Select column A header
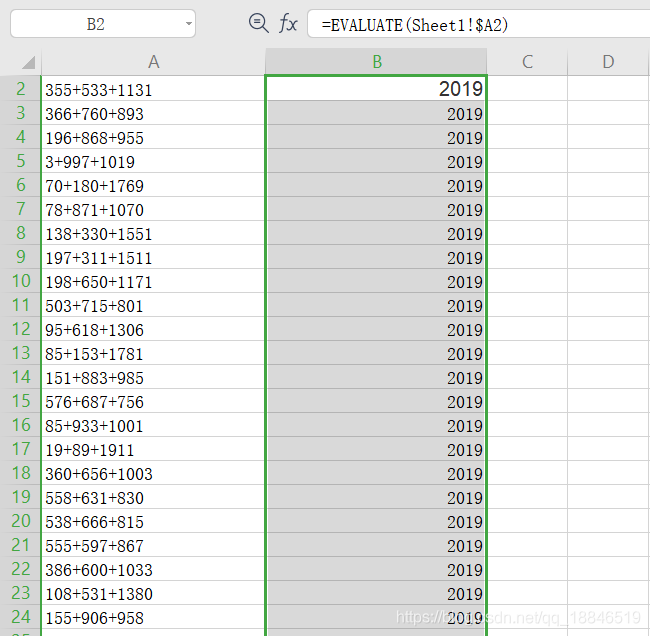The width and height of the screenshot is (650, 636). click(153, 62)
